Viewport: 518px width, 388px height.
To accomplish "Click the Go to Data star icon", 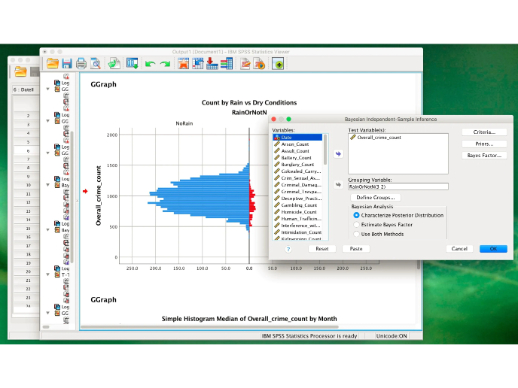I will (183, 63).
